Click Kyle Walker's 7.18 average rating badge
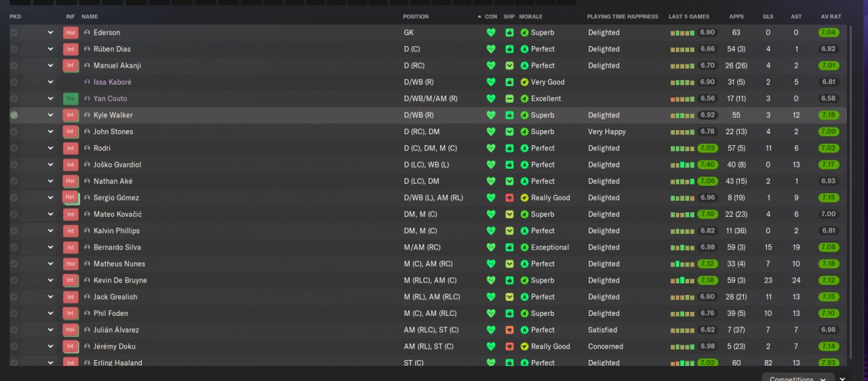This screenshot has width=868, height=381. 829,115
